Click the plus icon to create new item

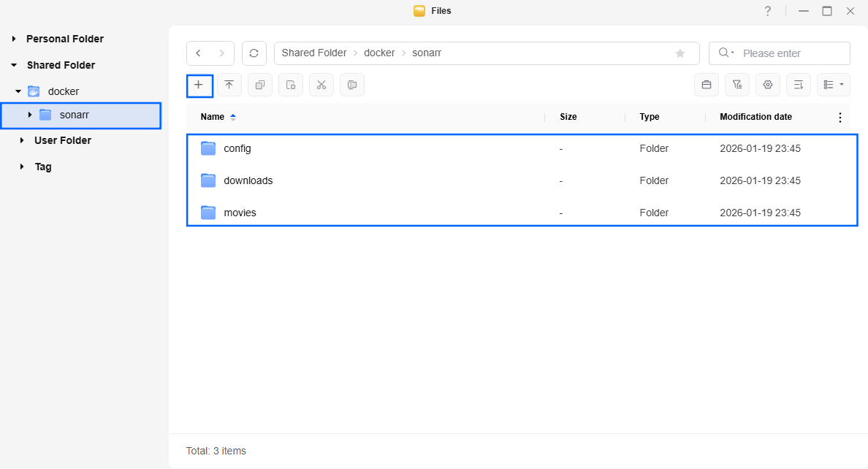point(199,85)
